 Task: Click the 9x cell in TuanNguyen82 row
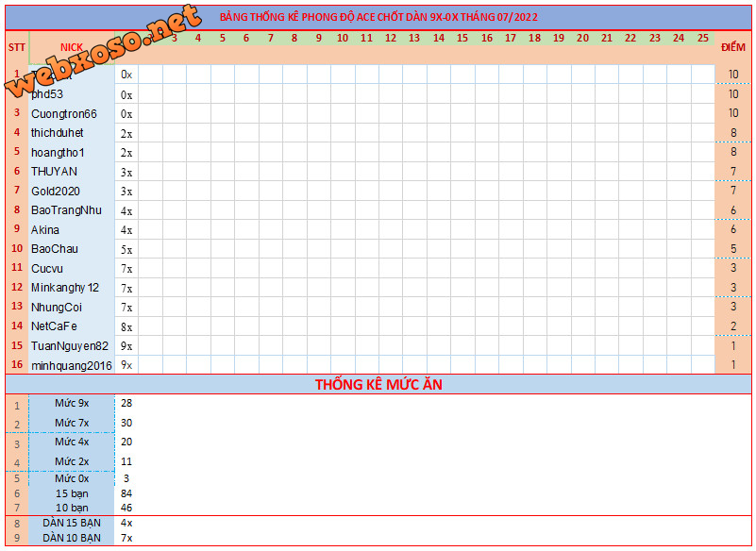126,346
